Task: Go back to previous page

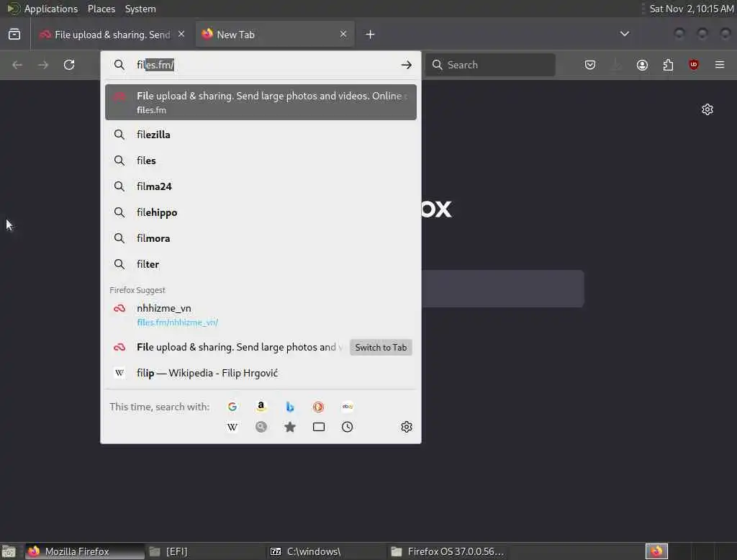Action: pyautogui.click(x=17, y=65)
